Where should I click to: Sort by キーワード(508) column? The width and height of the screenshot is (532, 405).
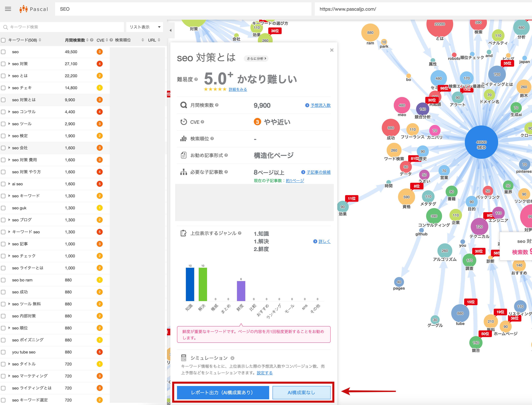(x=40, y=40)
